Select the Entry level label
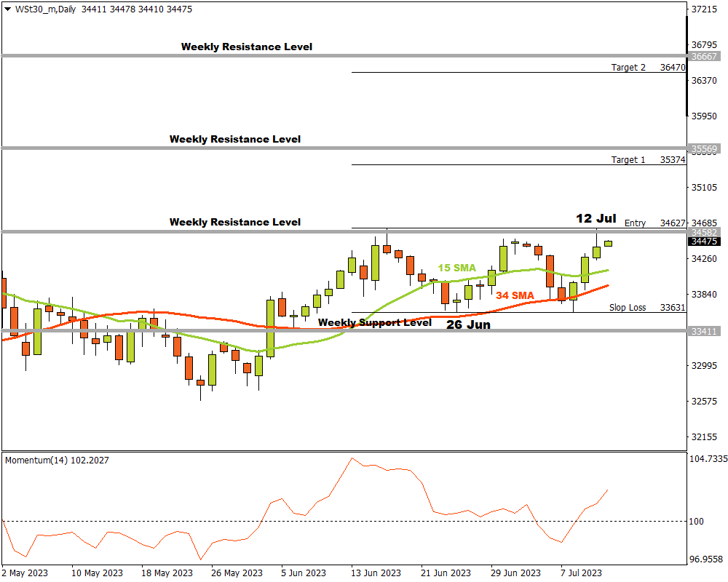 click(635, 223)
